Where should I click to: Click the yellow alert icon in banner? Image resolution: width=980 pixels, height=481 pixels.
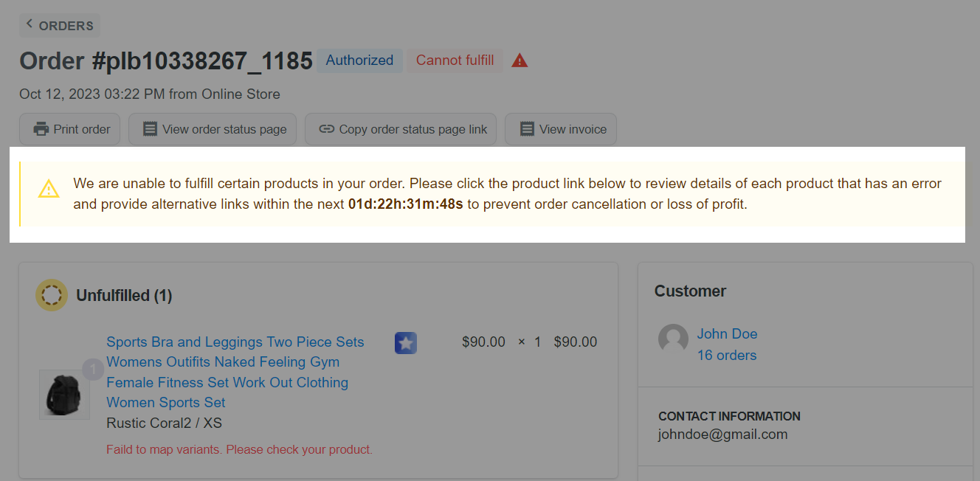tap(49, 190)
